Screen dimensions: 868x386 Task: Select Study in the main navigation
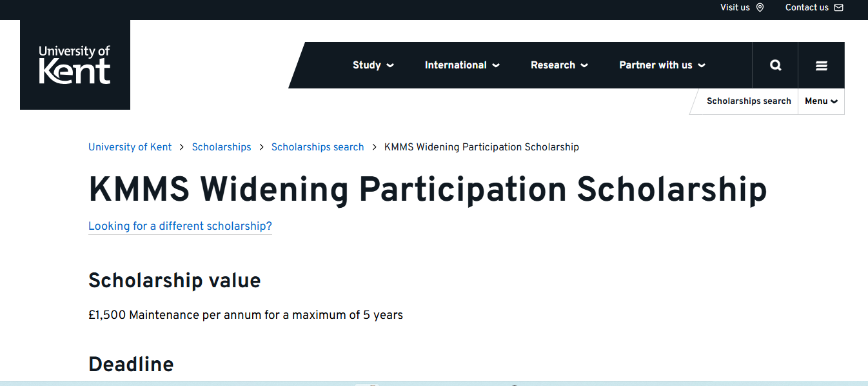366,65
